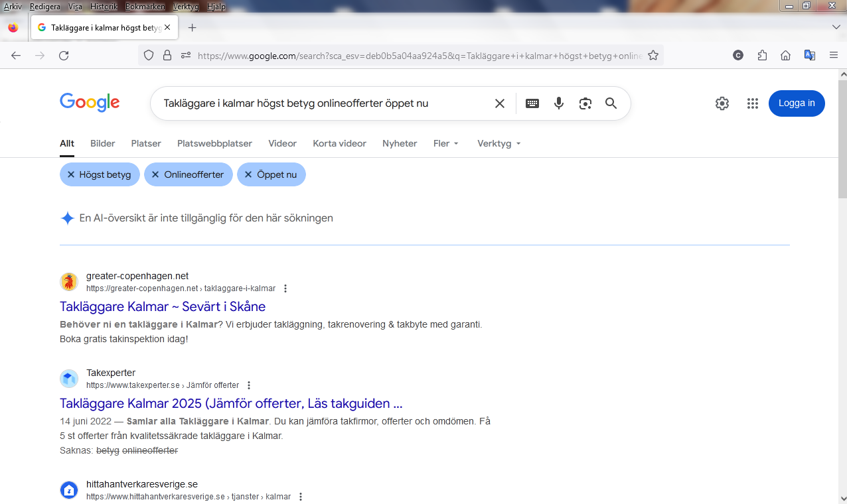Image resolution: width=847 pixels, height=504 pixels.
Task: Open Google Lens image search
Action: (585, 103)
